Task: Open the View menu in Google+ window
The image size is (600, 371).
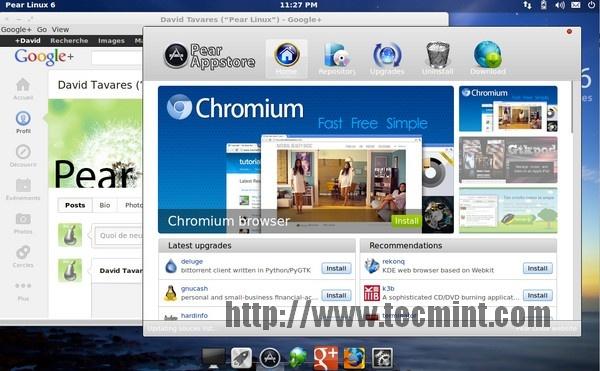Action: 60,29
